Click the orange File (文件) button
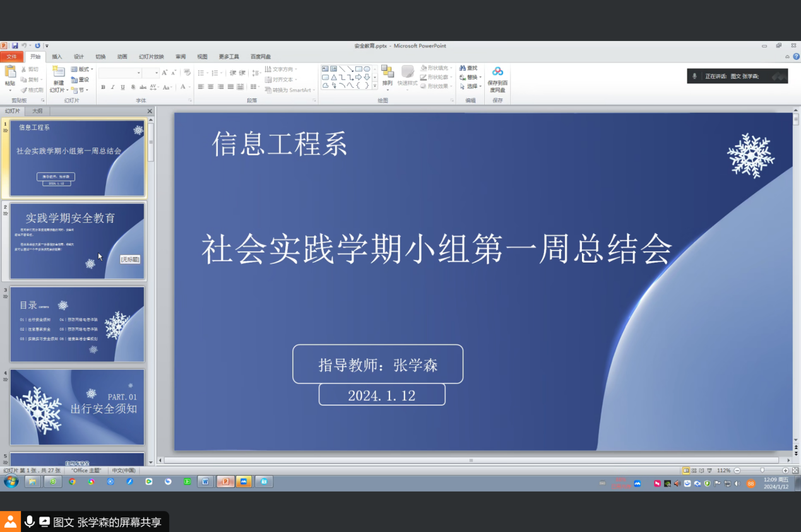Screen dimensions: 801x532 [12, 57]
